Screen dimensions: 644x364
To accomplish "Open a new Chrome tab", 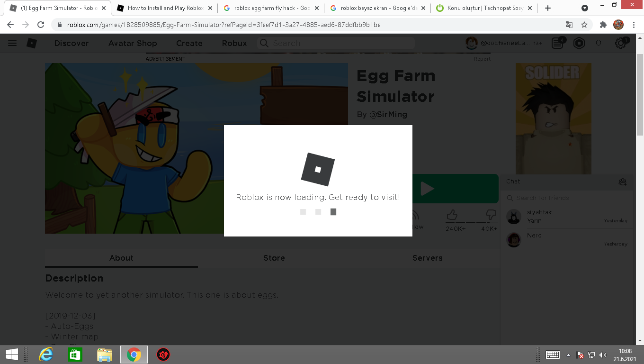I will (x=548, y=8).
